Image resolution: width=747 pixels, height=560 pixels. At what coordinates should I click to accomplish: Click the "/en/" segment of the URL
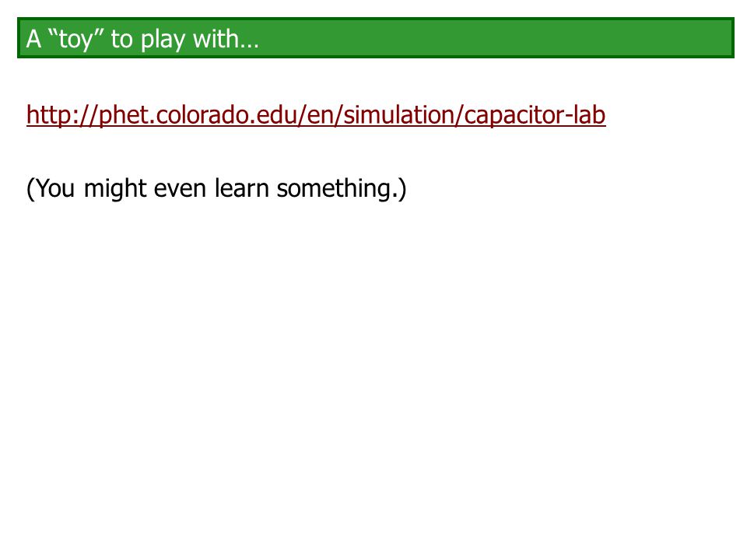pos(321,115)
